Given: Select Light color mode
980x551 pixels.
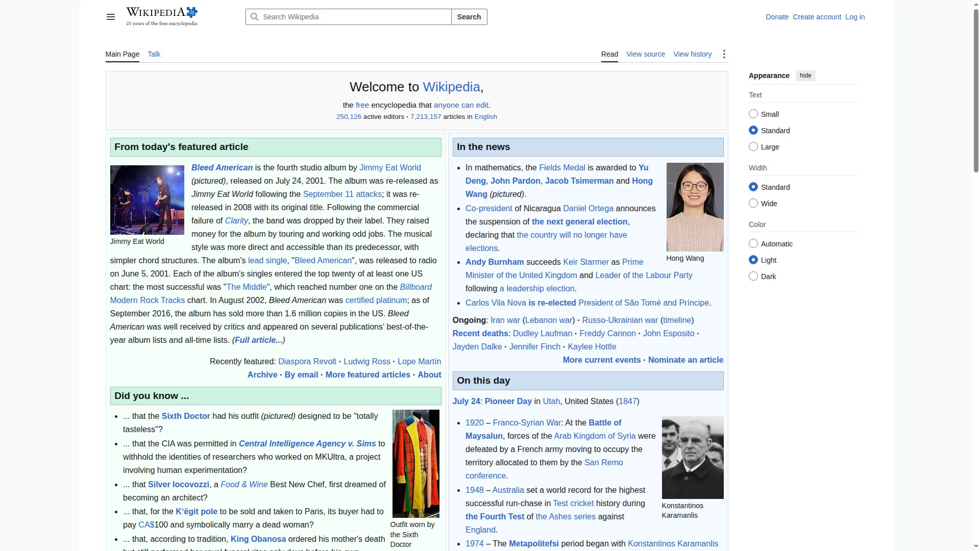Looking at the screenshot, I should [753, 260].
